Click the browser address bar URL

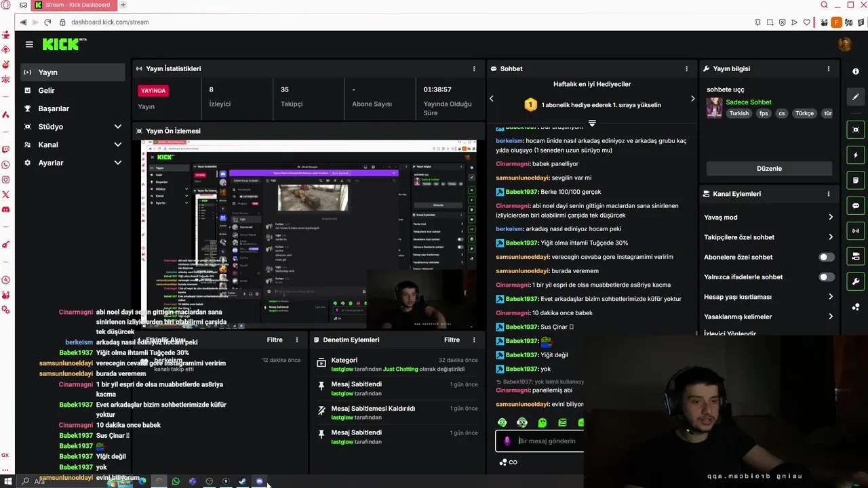click(110, 22)
